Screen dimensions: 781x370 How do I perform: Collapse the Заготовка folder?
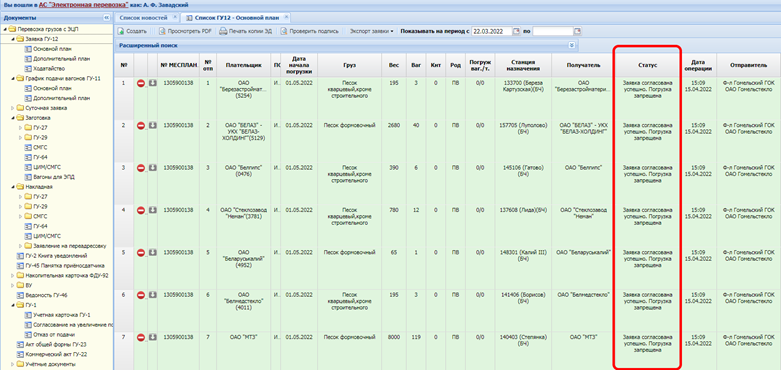pos(13,118)
